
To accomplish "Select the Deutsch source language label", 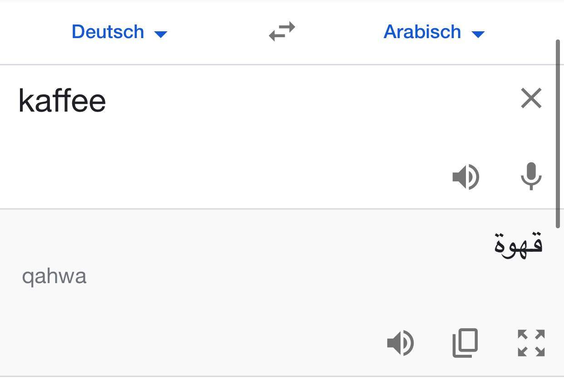I will pos(108,32).
